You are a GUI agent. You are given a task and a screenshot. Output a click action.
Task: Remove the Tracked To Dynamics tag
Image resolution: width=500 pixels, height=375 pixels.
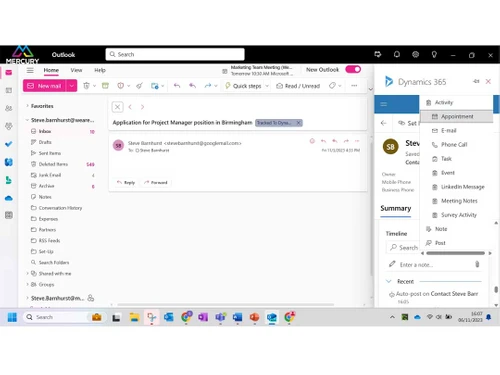299,123
